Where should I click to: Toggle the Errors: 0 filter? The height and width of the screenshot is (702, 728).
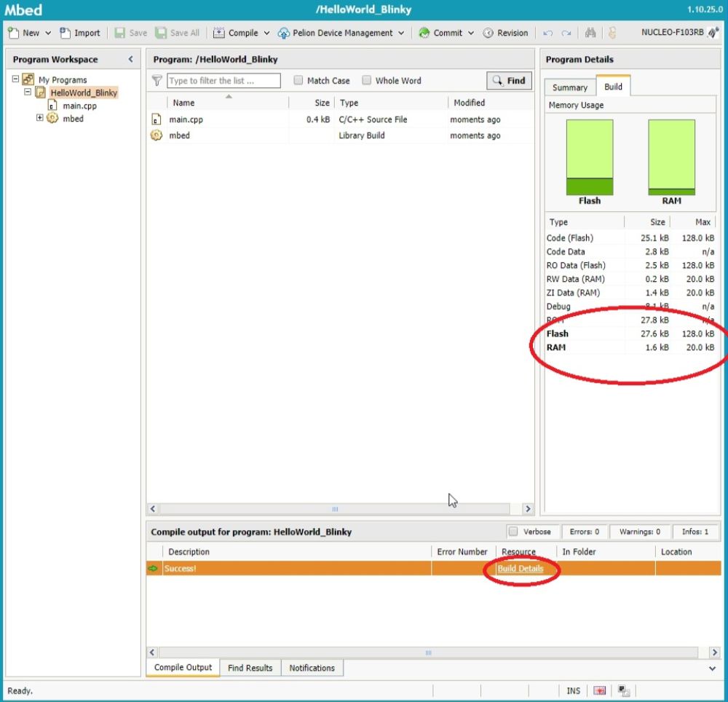click(584, 532)
